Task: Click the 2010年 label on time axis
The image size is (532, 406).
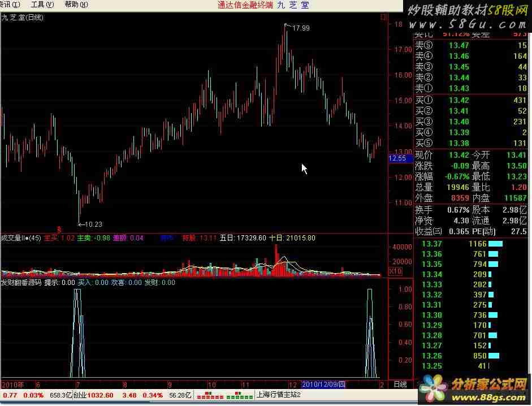Action: (13, 385)
